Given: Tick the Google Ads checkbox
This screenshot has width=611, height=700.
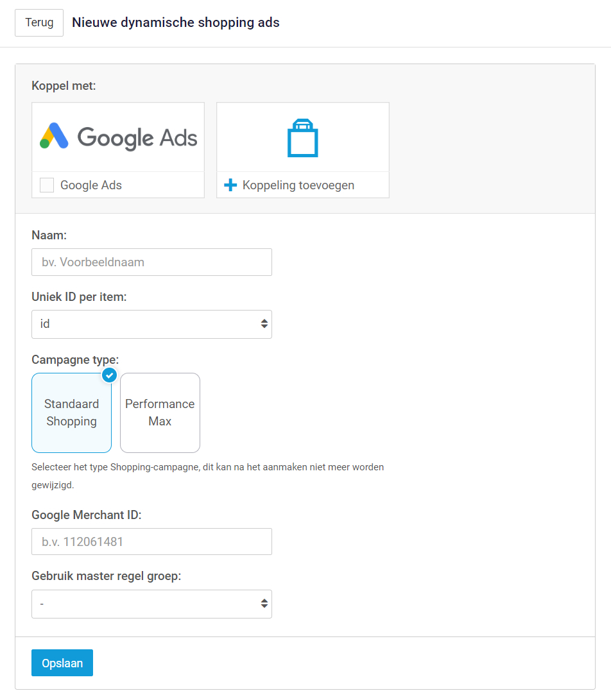Looking at the screenshot, I should click(x=47, y=185).
